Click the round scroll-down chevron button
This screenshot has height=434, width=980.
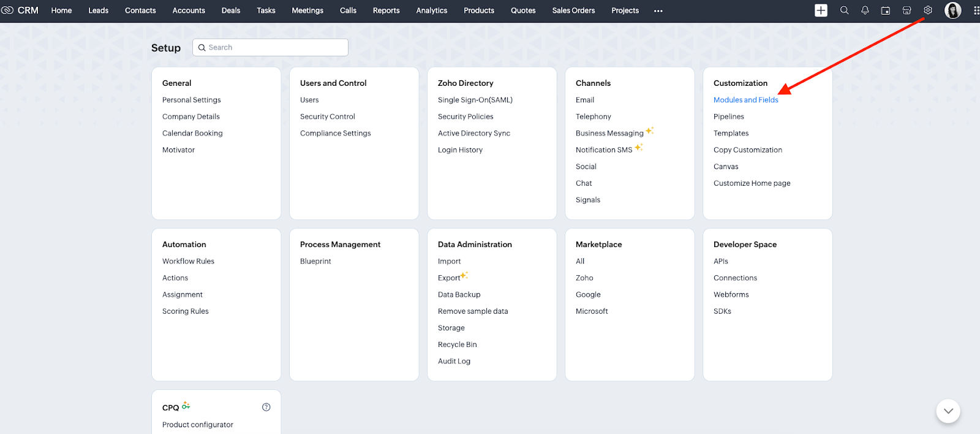tap(948, 411)
